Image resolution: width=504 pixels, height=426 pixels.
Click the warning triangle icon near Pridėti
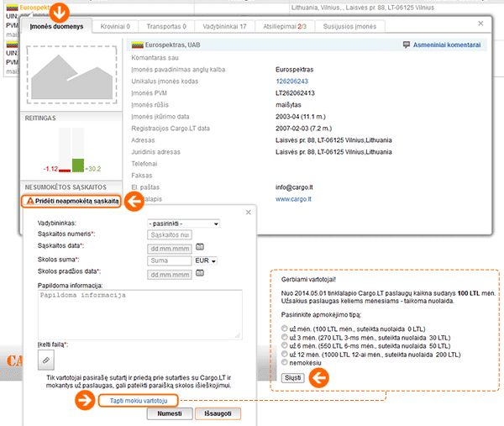30,201
